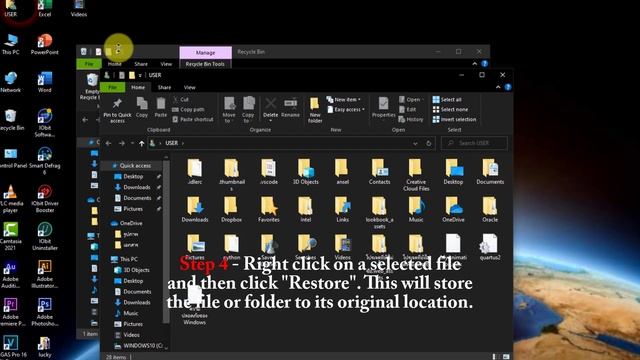Select the Documents folder icon in file list
This screenshot has height=360, width=640.
pos(490,172)
